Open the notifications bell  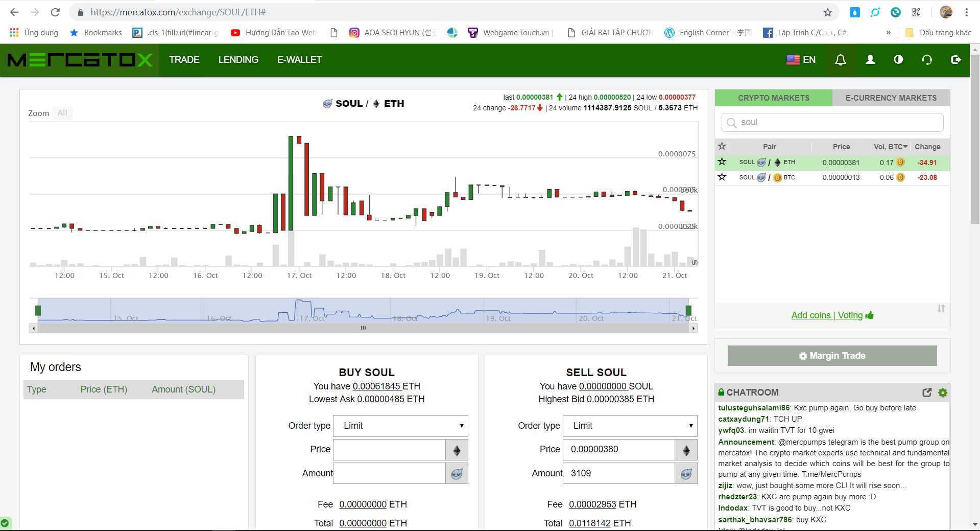click(840, 60)
